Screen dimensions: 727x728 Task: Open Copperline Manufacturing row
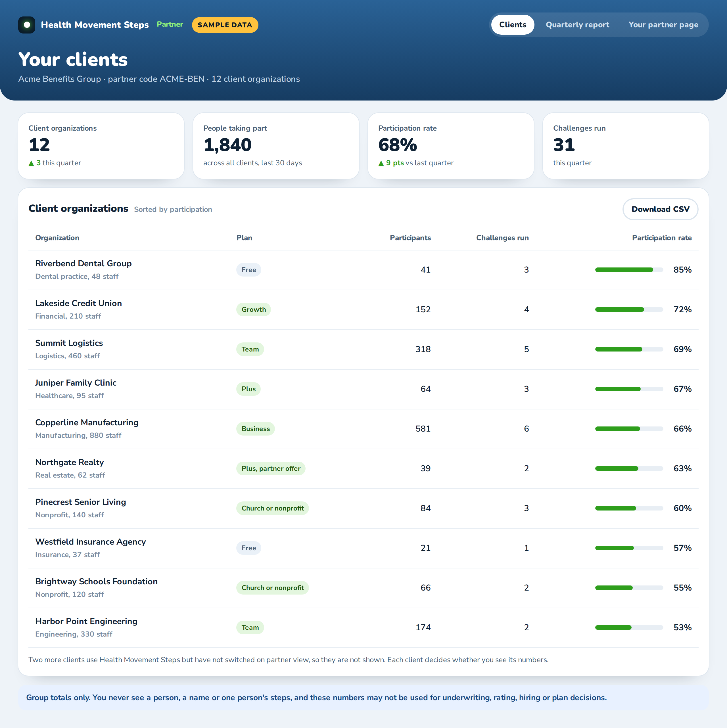(363, 429)
